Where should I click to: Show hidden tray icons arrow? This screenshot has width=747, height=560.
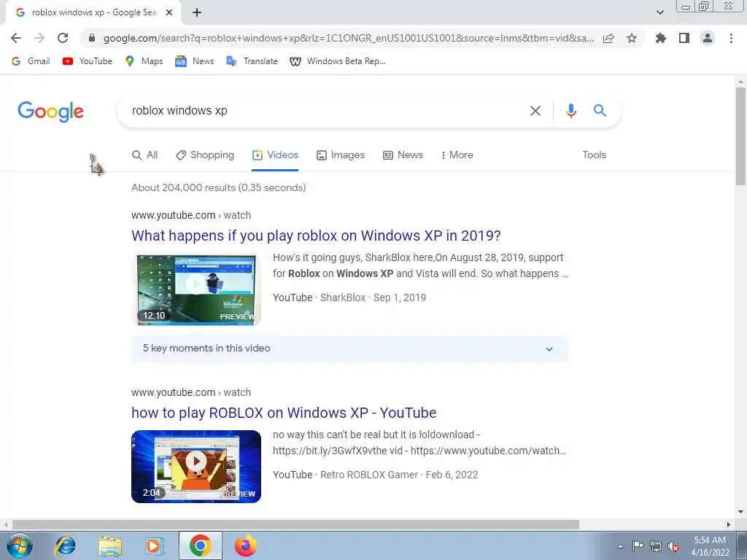tap(620, 546)
